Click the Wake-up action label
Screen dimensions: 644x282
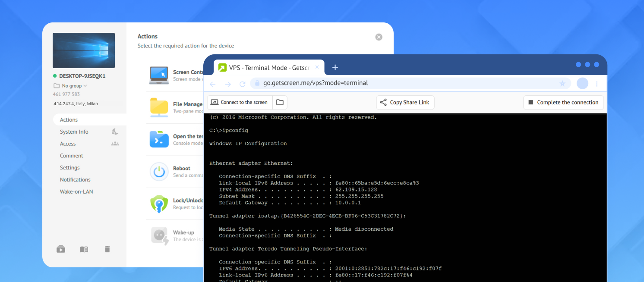183,233
